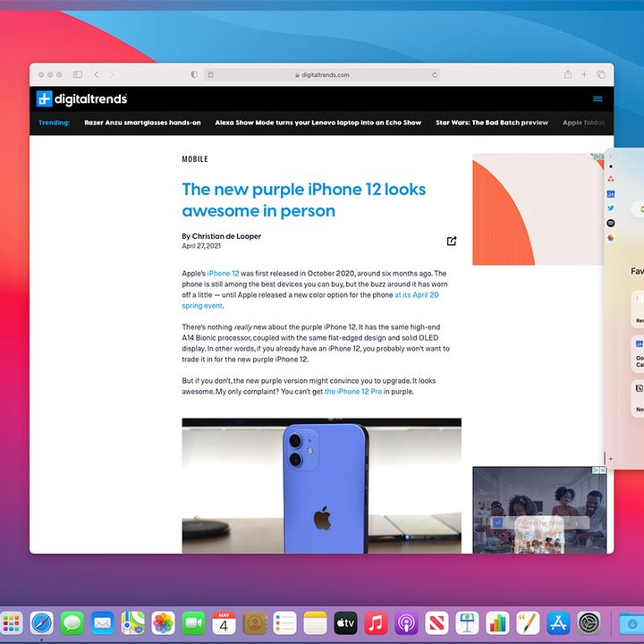
Task: Open the Digital Trends hamburger menu
Action: (597, 99)
